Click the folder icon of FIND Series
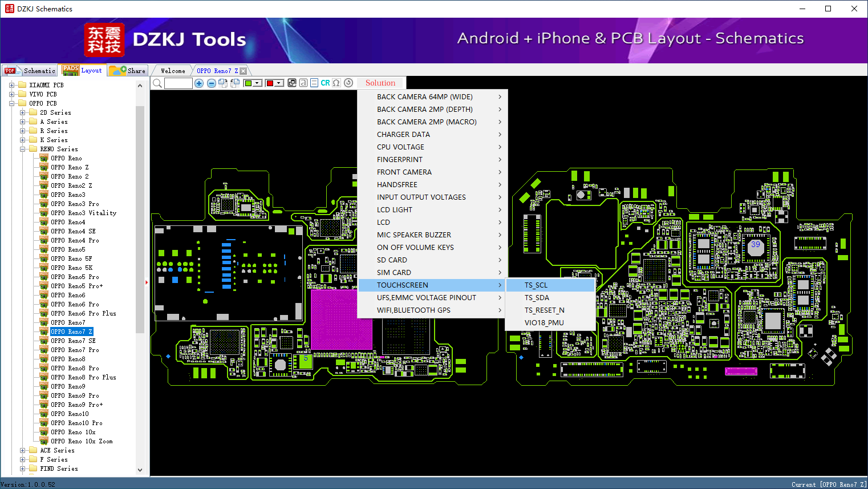Viewport: 868px width, 489px height. pos(33,468)
